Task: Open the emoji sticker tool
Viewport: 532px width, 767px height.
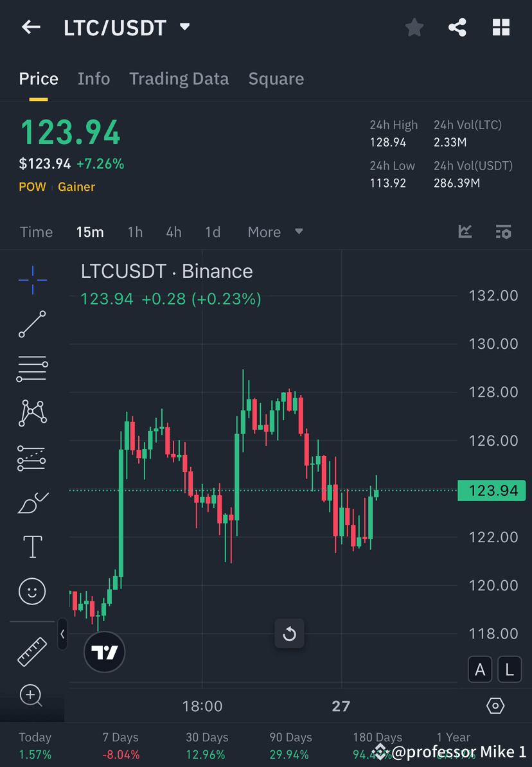Action: tap(32, 591)
